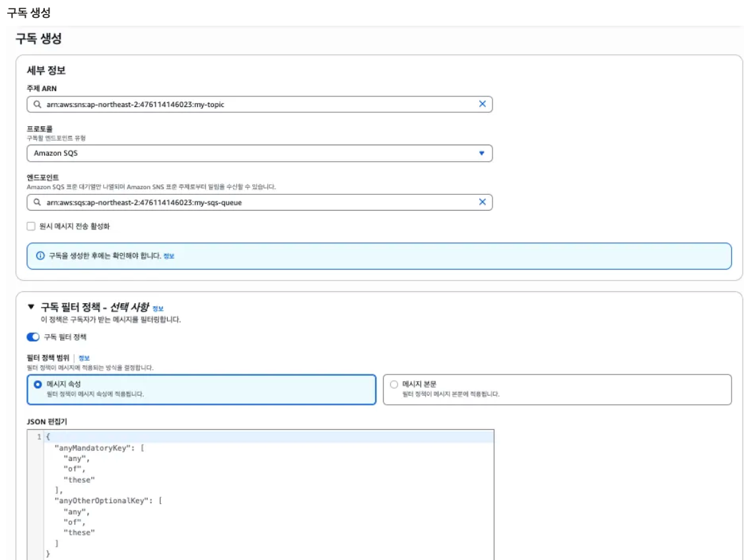Viewport: 744px width, 560px height.
Task: Click the protocol dropdown arrow
Action: pos(482,153)
